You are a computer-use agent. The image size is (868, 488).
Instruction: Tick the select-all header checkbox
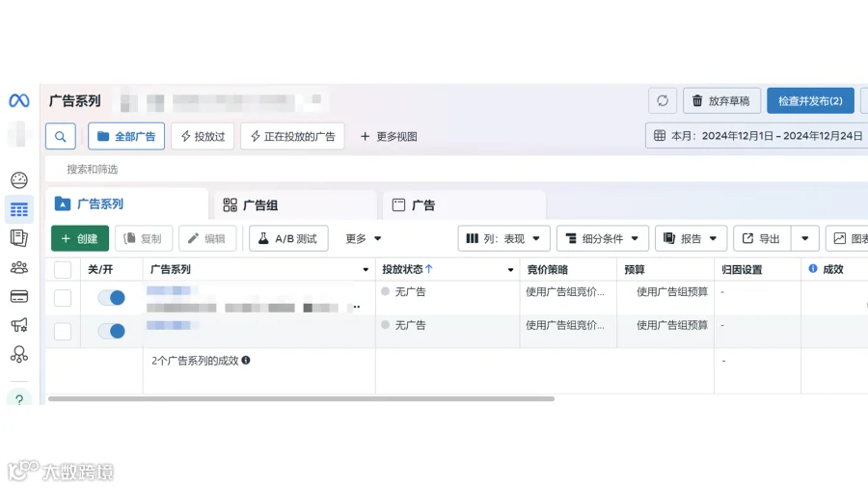point(63,269)
